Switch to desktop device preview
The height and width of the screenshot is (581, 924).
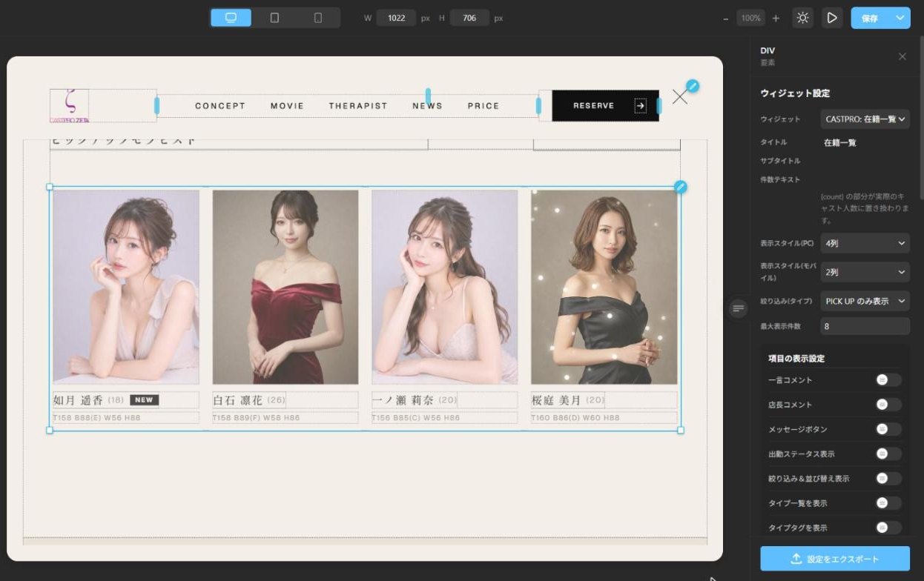tap(231, 18)
